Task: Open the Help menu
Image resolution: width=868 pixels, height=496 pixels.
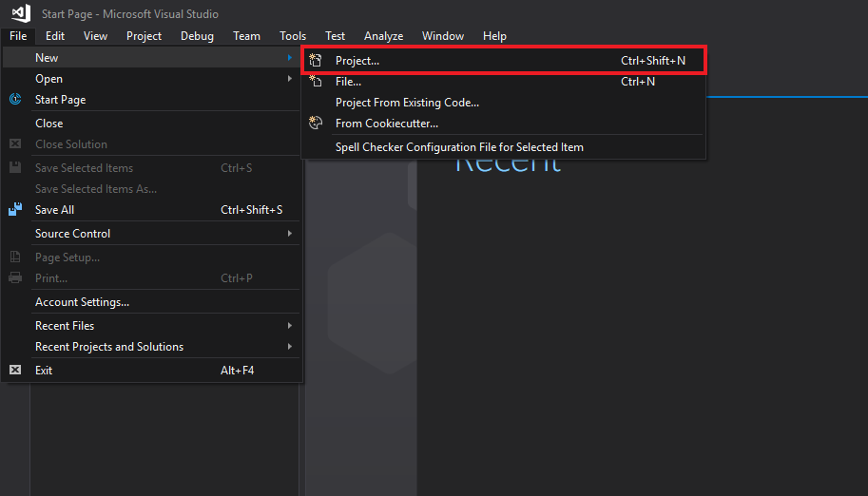Action: click(x=494, y=36)
